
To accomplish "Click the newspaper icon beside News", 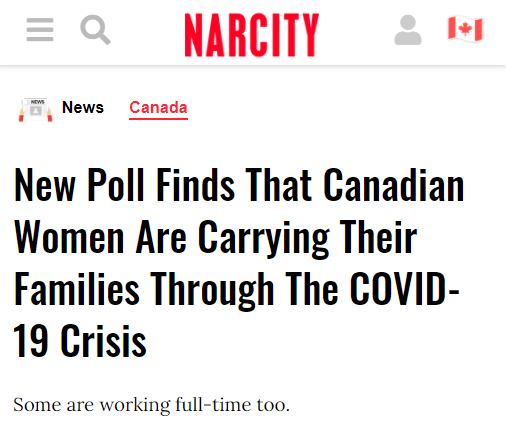I will point(36,109).
